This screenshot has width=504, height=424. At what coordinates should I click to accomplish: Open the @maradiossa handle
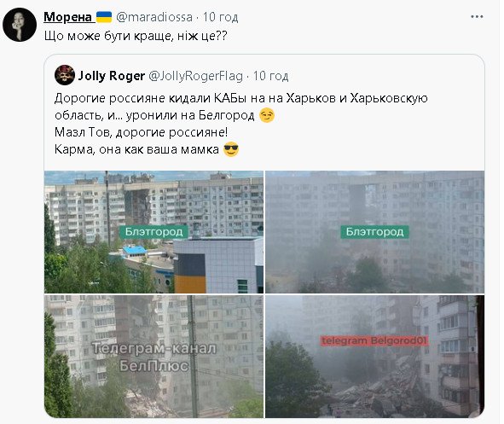154,17
